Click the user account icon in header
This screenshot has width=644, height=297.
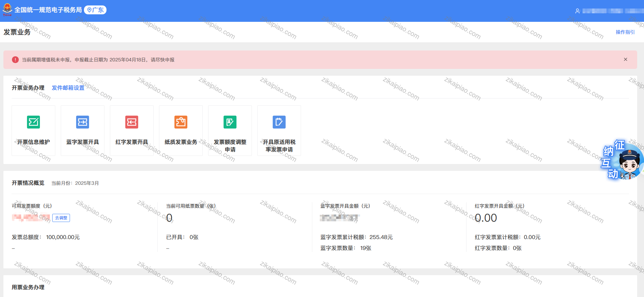pos(577,11)
